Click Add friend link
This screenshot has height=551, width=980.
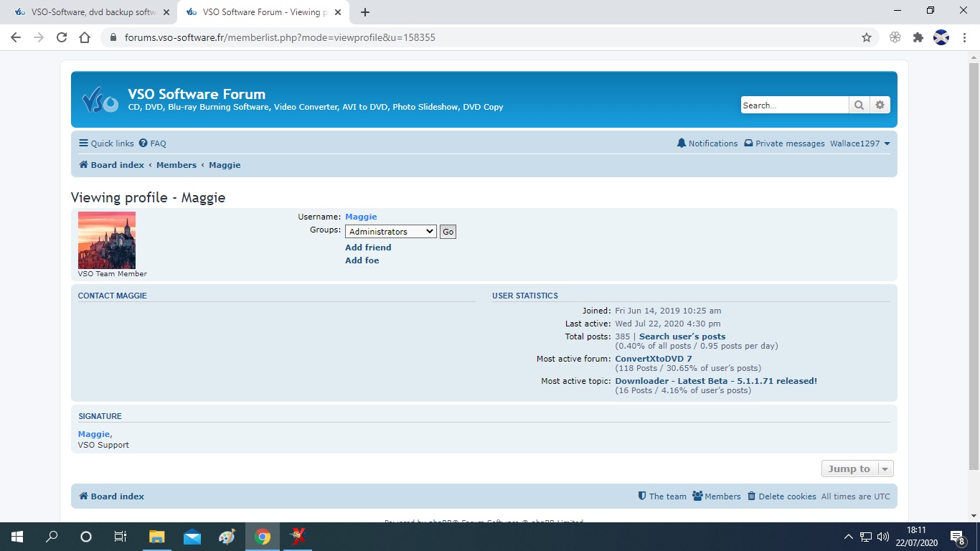pyautogui.click(x=368, y=248)
